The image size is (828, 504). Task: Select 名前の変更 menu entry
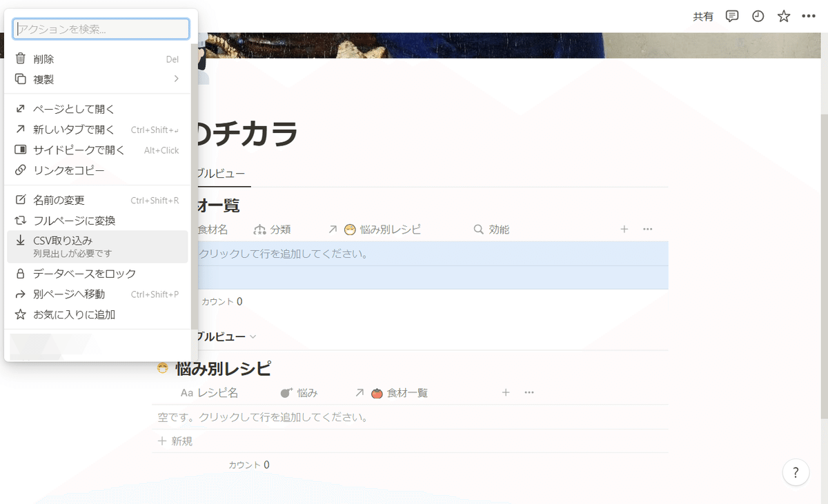click(x=97, y=200)
